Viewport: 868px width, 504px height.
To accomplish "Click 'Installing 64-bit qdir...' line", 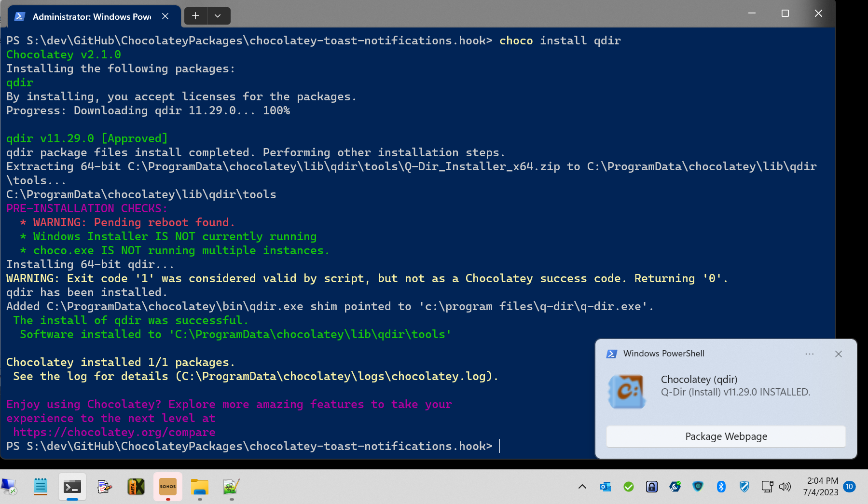I will (x=90, y=264).
